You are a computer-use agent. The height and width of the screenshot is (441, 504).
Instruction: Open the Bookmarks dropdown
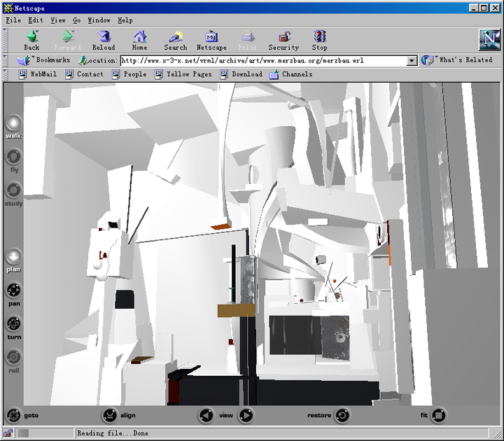point(46,61)
